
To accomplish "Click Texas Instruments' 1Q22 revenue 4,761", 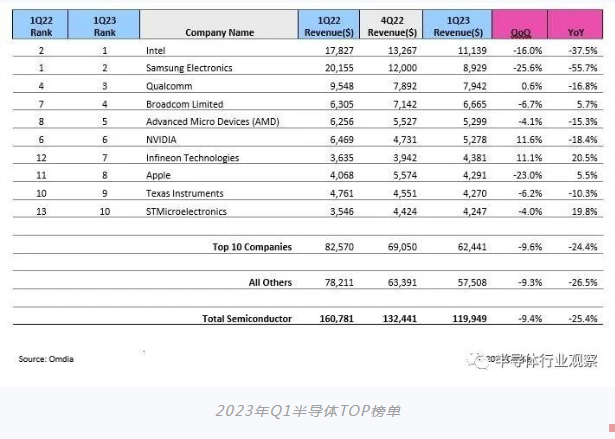I will pyautogui.click(x=342, y=193).
